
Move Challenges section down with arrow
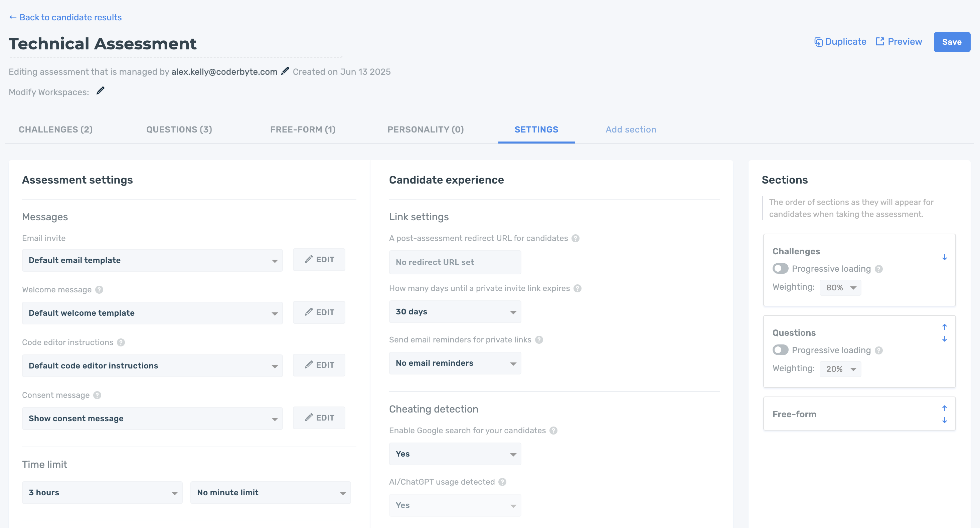pos(945,257)
